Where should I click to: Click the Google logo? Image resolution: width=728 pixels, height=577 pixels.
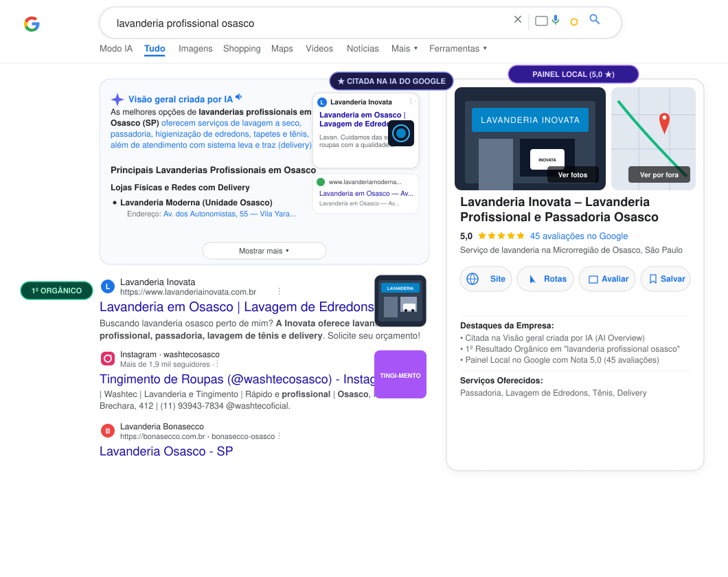pos(32,23)
